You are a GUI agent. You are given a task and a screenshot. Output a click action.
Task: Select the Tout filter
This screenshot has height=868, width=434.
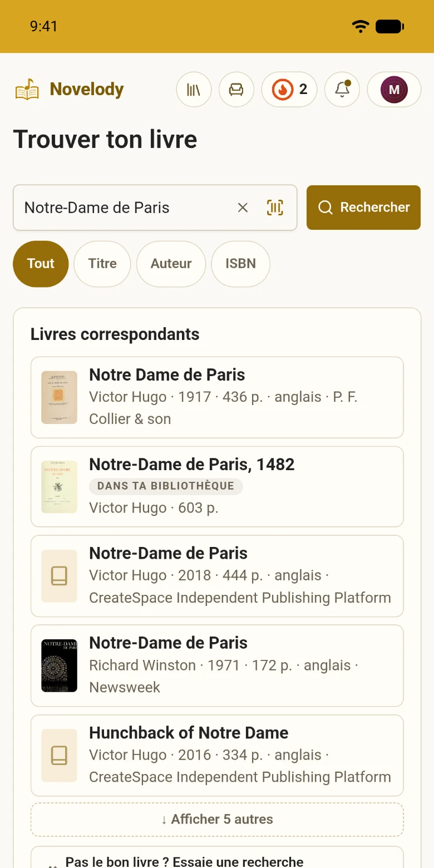click(41, 264)
